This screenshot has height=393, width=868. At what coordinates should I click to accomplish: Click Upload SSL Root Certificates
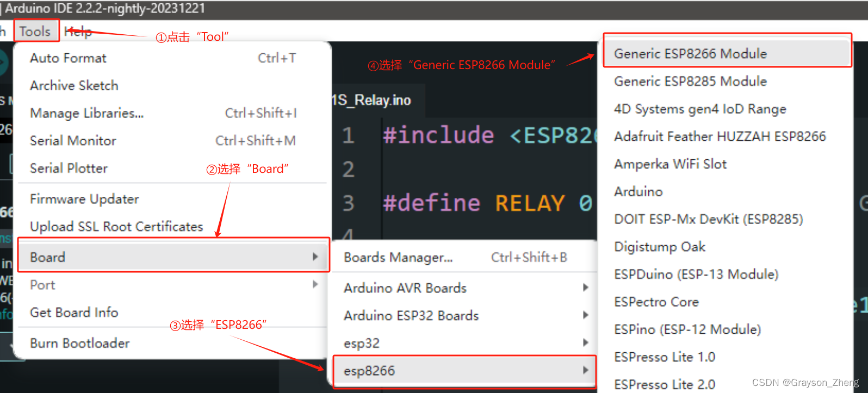172,227
